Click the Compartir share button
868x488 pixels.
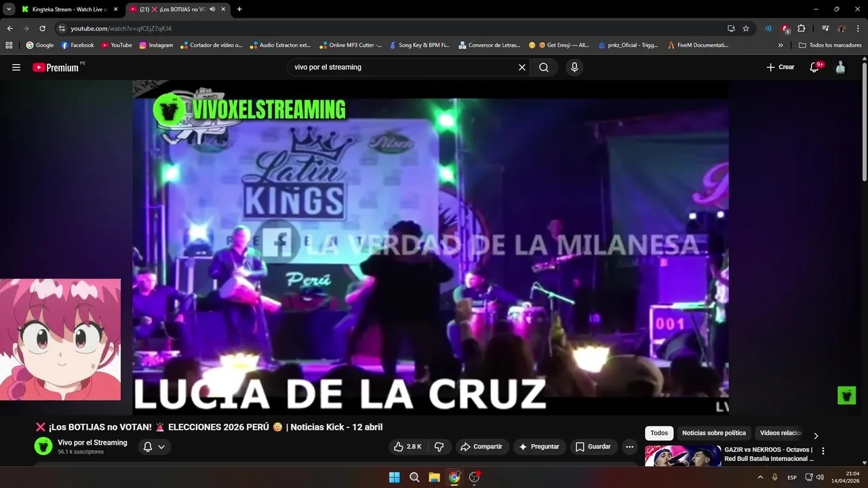point(481,447)
